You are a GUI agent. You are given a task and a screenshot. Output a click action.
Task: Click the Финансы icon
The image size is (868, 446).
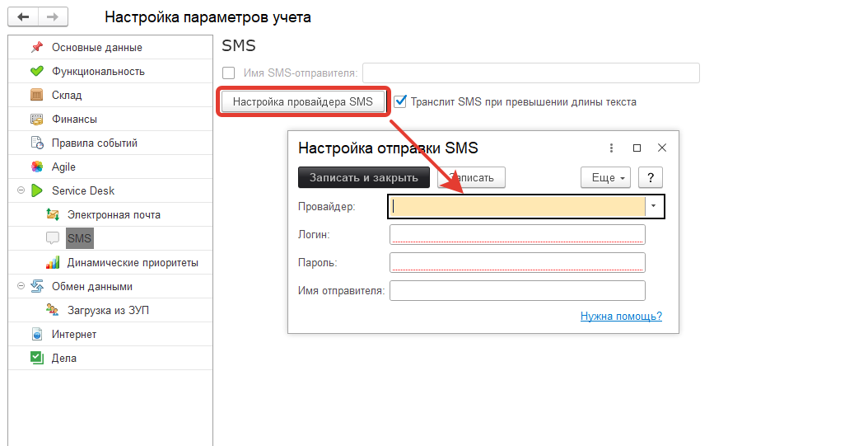36,119
